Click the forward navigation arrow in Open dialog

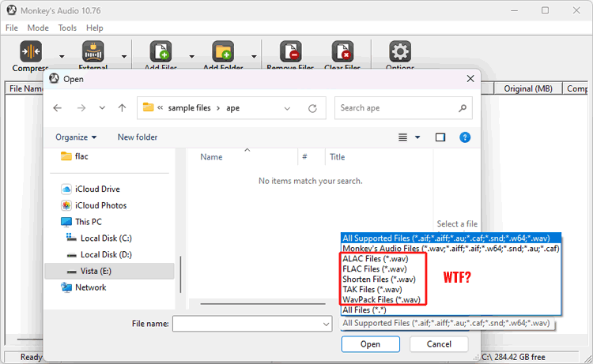coord(81,108)
